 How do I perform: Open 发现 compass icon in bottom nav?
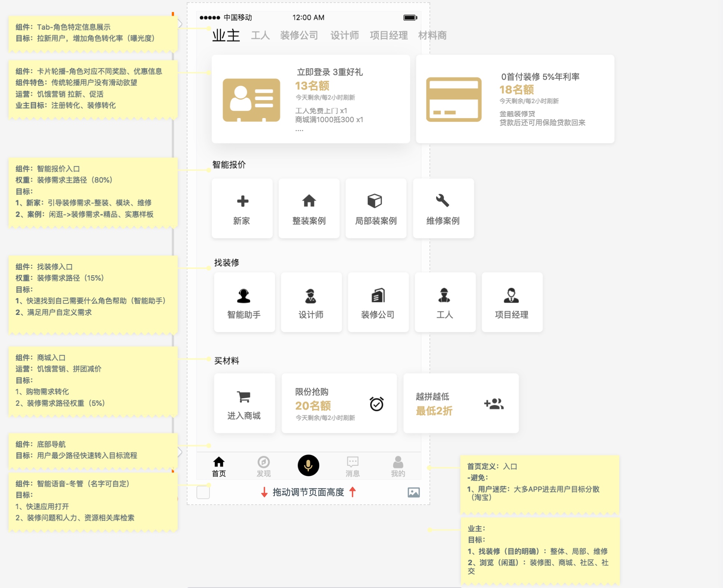click(264, 462)
